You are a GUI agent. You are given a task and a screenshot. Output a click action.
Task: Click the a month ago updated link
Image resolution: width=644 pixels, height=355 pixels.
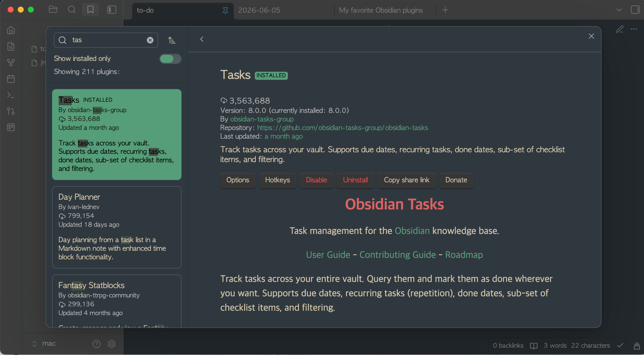tap(284, 136)
